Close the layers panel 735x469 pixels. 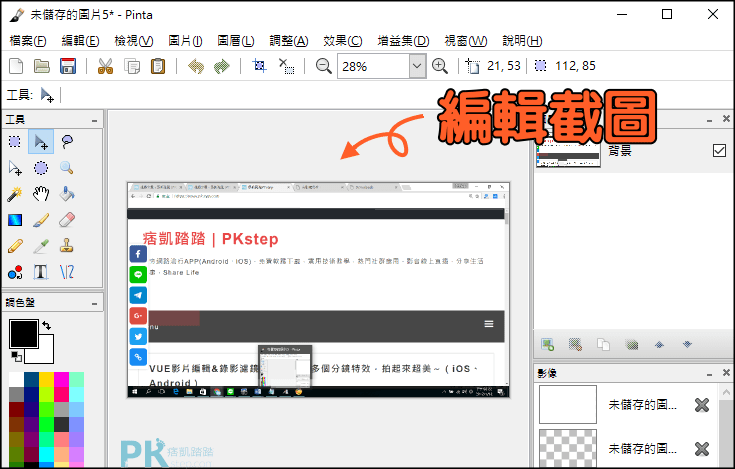click(x=726, y=119)
